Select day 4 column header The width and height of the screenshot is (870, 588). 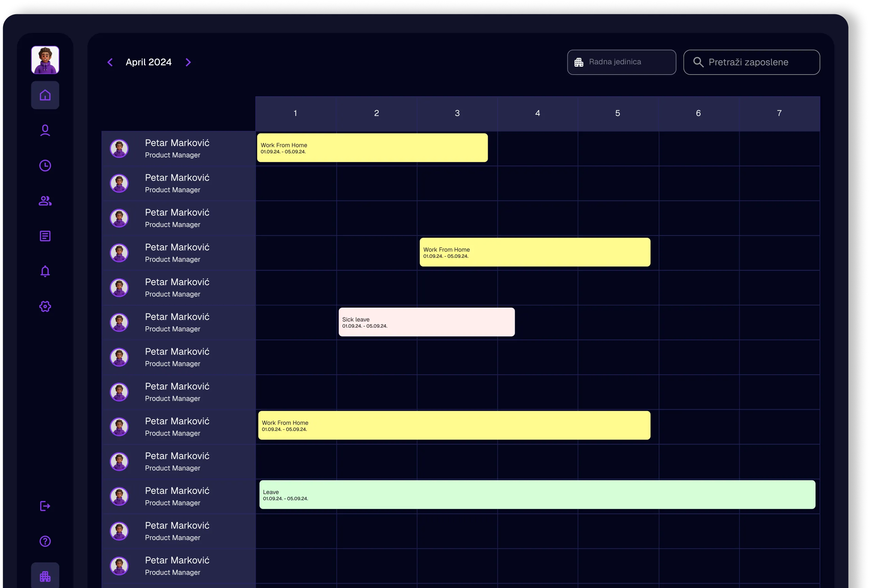(537, 113)
